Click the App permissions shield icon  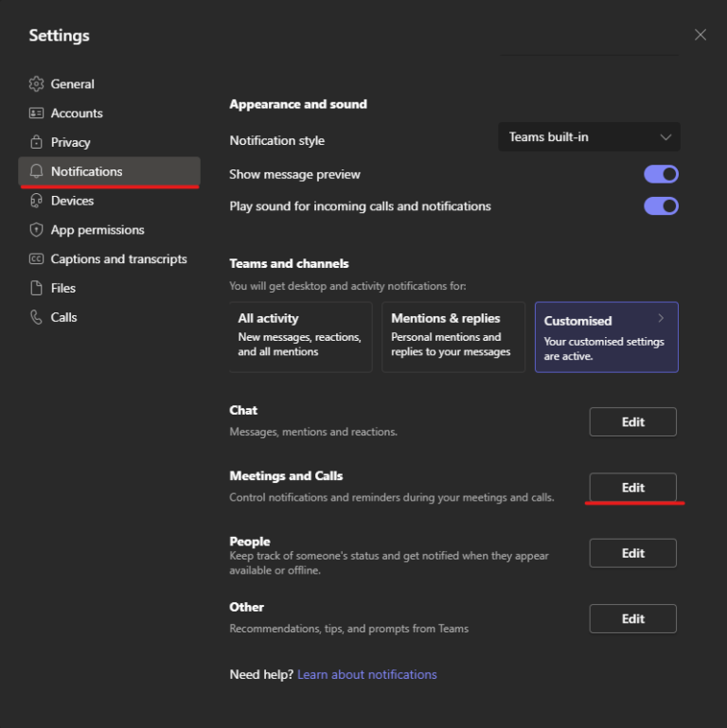click(x=36, y=230)
